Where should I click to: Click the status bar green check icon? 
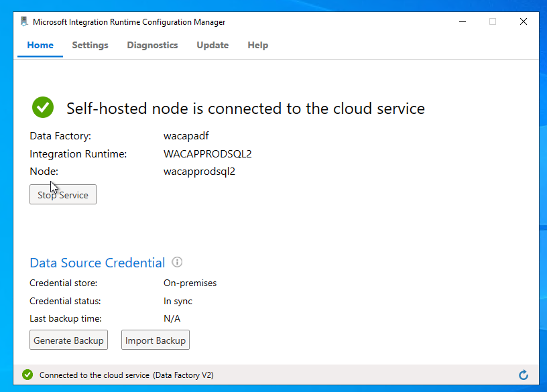click(x=27, y=375)
